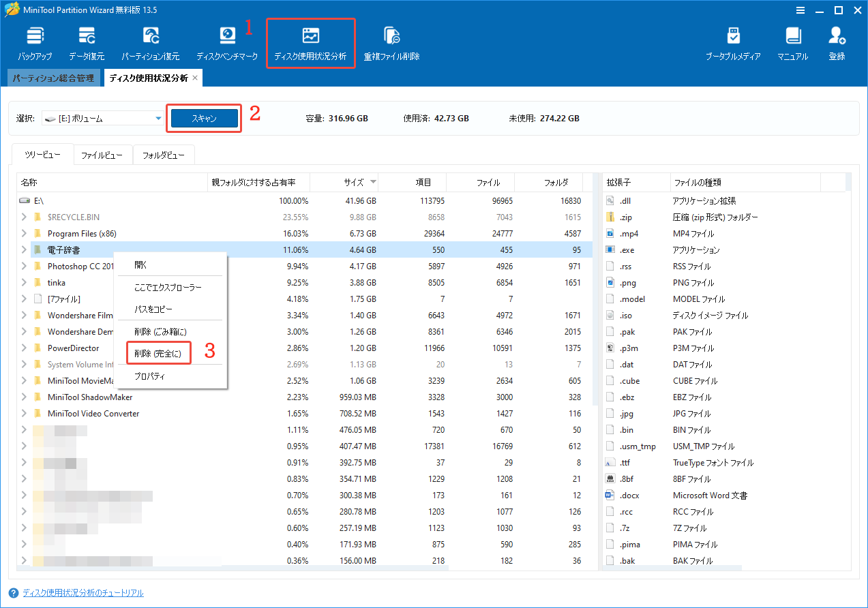Screen dimensions: 868x608
Task: Open ディスク使用状況分析 (Disk Usage Analyzer)
Action: pyautogui.click(x=310, y=42)
